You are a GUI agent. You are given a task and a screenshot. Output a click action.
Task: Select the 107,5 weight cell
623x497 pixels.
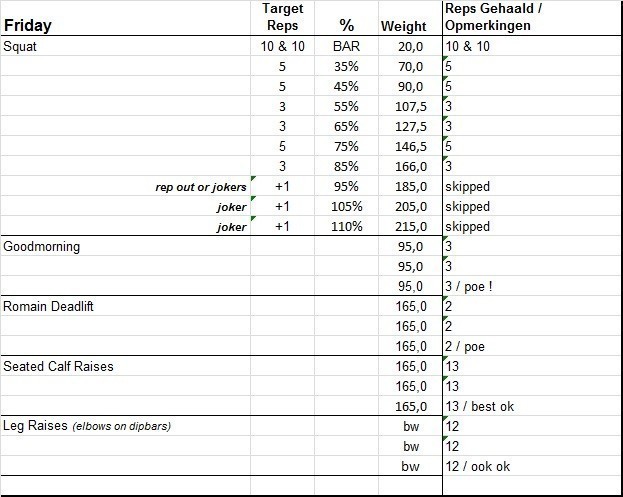click(x=408, y=107)
